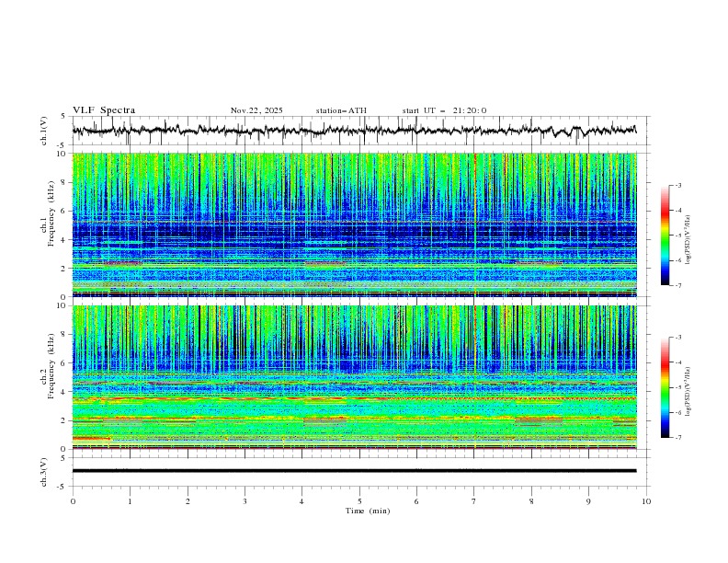Click the log(PSD) label beside the lower colorbar
728x563 pixels.
tap(688, 392)
